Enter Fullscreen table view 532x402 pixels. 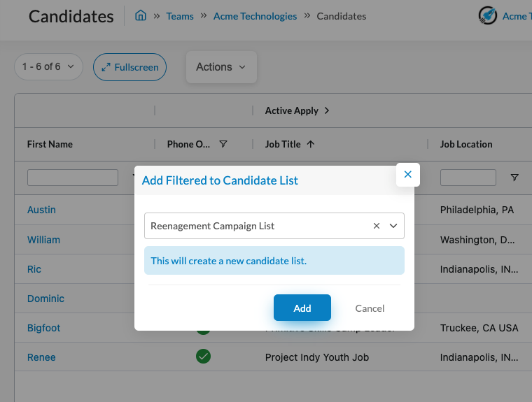point(129,67)
